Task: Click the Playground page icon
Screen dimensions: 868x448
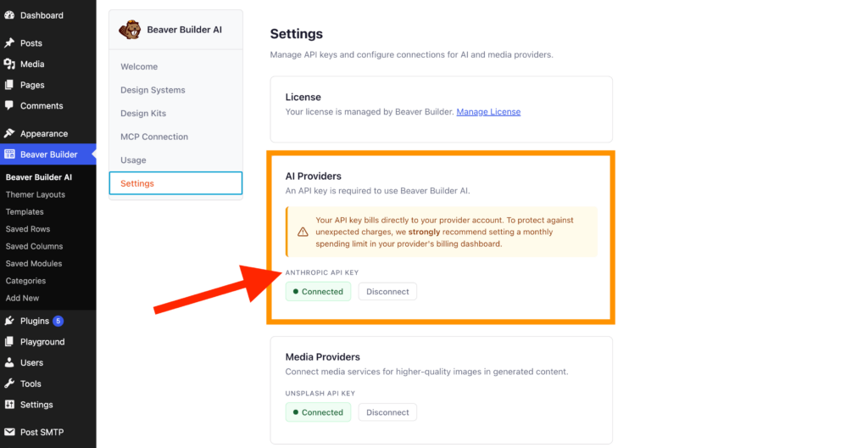Action: point(8,342)
